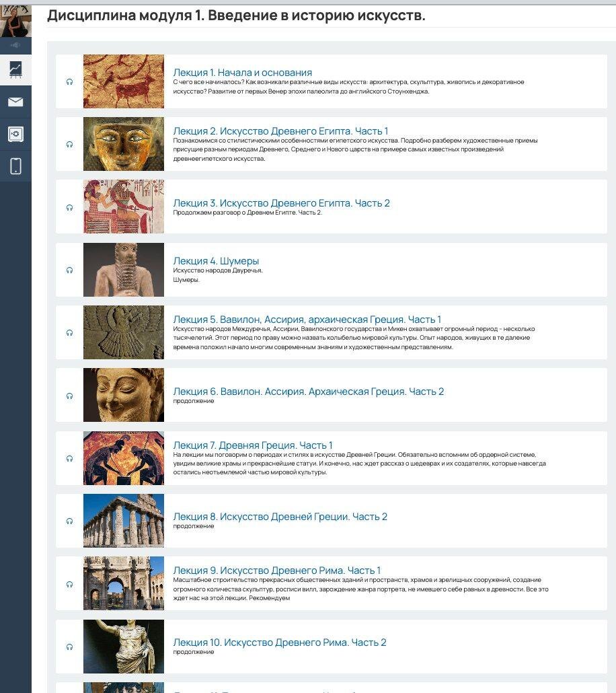The width and height of the screenshot is (616, 693).
Task: Click the Sumerian bearded statue thumbnail
Action: [124, 270]
